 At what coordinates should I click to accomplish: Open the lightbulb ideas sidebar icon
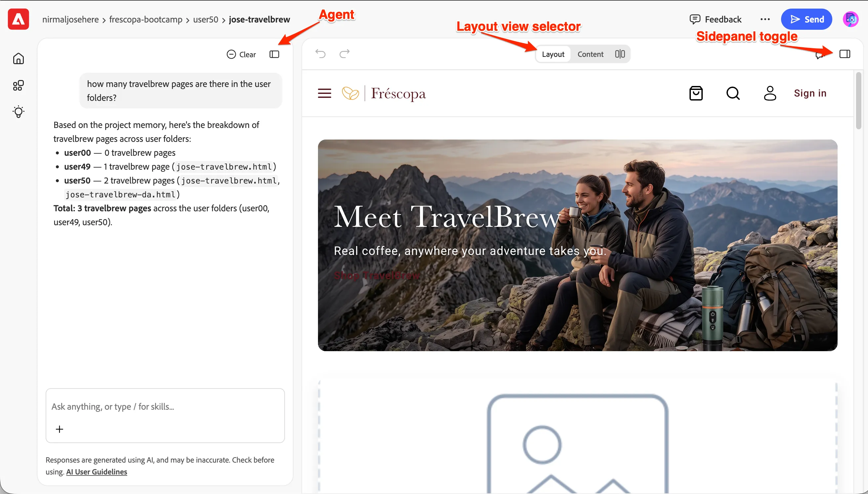[18, 112]
